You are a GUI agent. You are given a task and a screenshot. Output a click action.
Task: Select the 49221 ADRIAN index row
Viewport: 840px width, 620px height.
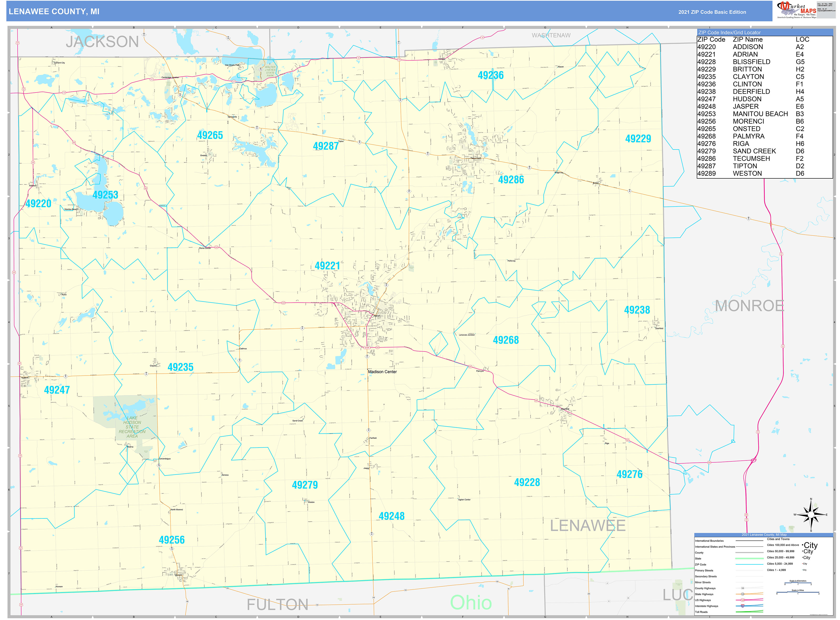pos(750,54)
